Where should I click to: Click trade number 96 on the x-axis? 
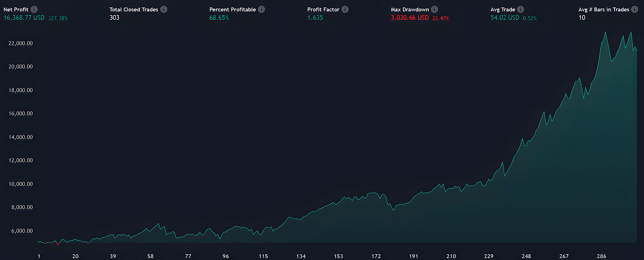226,256
